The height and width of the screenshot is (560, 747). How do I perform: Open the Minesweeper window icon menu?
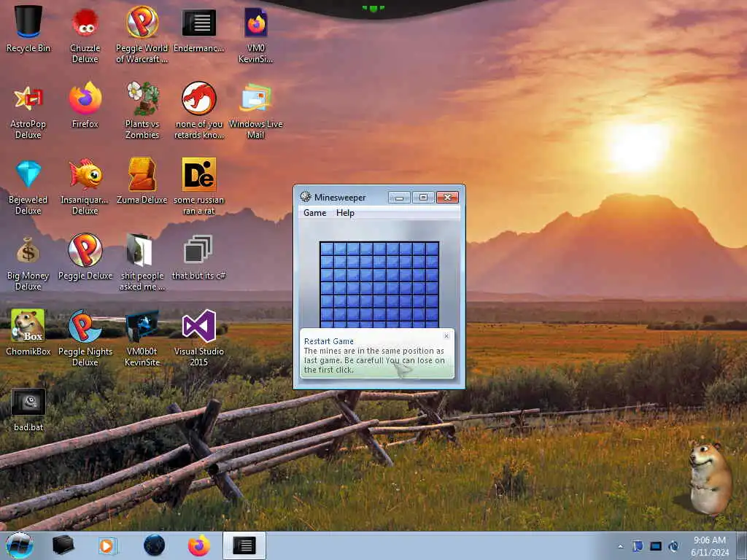pos(306,197)
